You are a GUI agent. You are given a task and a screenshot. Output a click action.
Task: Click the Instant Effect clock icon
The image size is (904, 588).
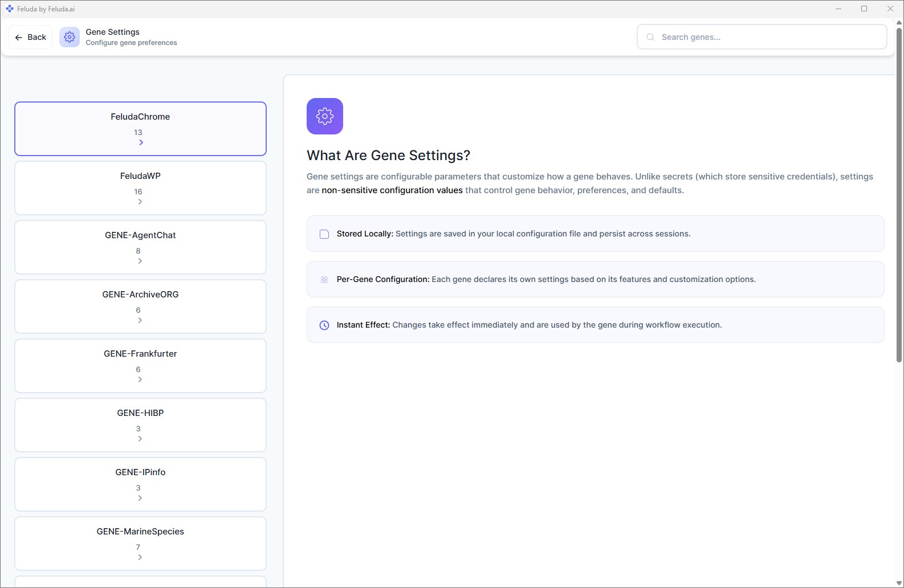tap(324, 325)
